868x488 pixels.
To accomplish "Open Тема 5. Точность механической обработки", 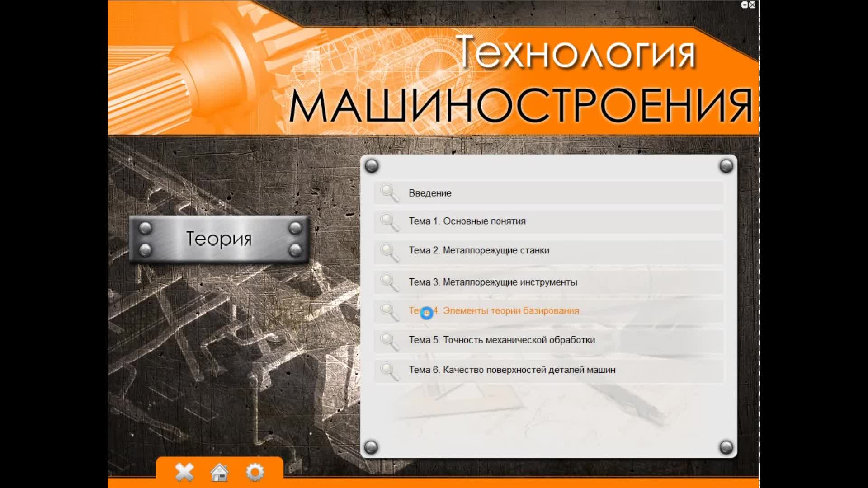I will tap(501, 341).
